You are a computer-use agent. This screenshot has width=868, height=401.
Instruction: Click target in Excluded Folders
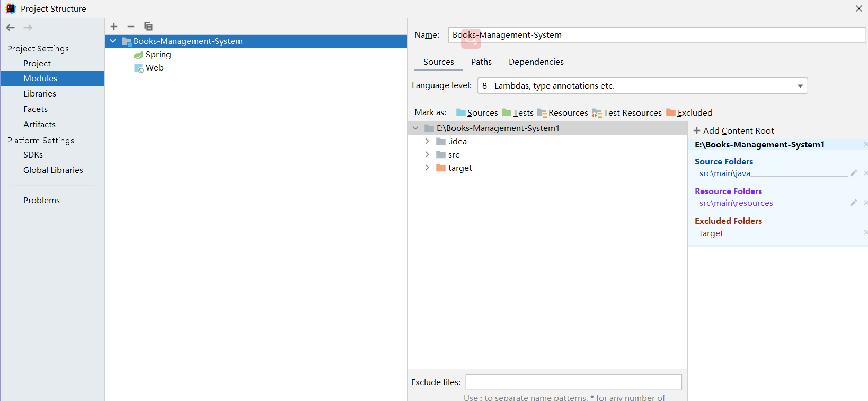coord(711,233)
